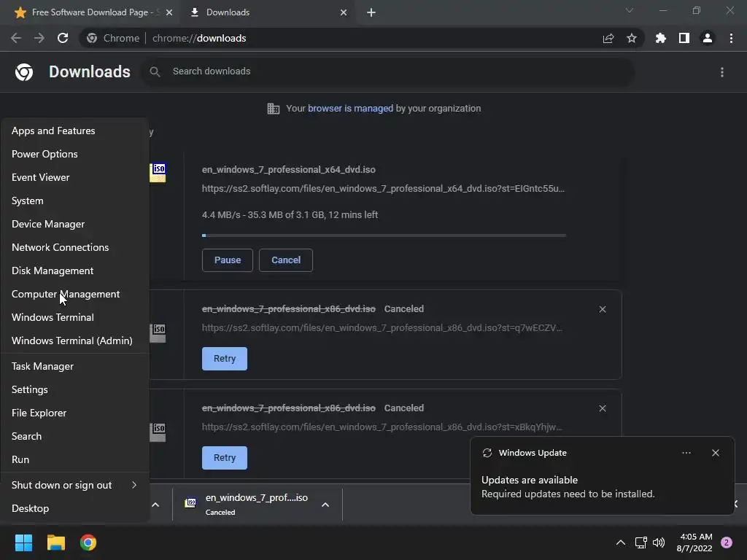Open the tab search chevron
Image resolution: width=747 pixels, height=560 pixels.
click(629, 10)
